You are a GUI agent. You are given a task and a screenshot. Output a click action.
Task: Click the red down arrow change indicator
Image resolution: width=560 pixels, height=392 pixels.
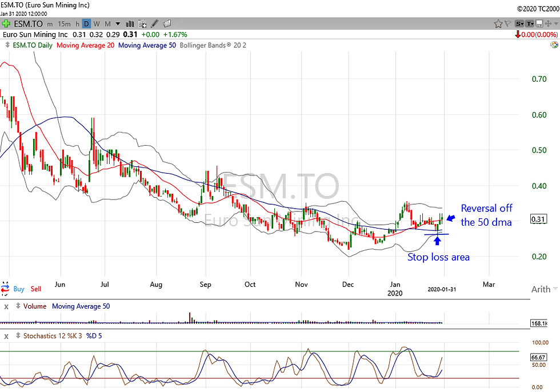tap(518, 35)
